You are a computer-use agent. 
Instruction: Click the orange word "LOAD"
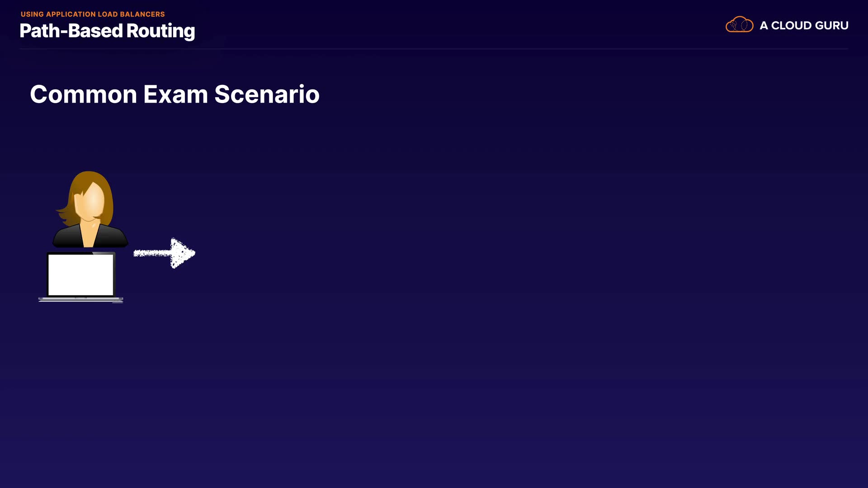click(108, 14)
